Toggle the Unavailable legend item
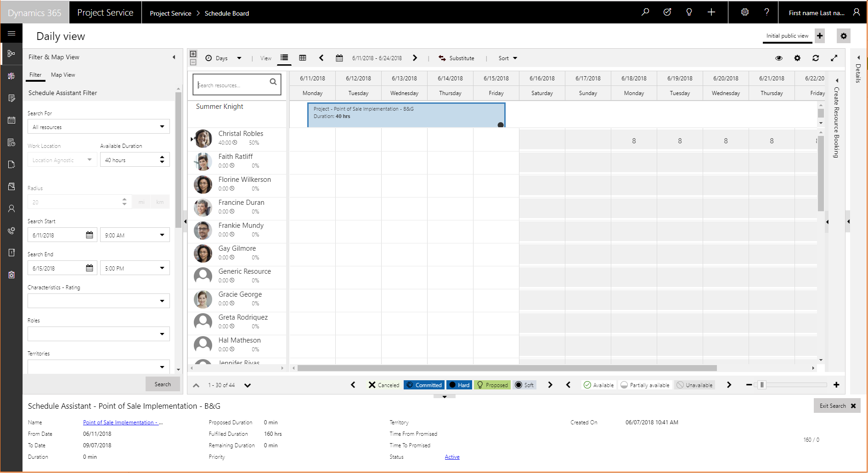This screenshot has height=473, width=868. pos(695,385)
